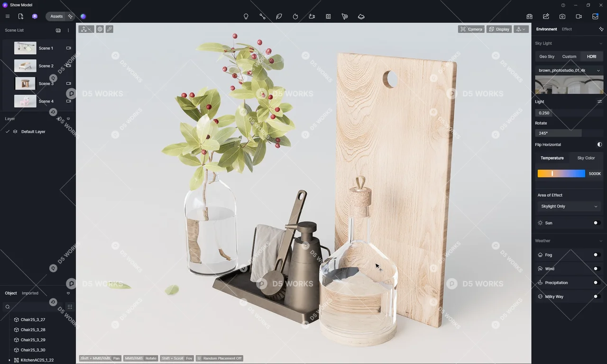Select the path tool icon in top toolbar

pyautogui.click(x=262, y=17)
